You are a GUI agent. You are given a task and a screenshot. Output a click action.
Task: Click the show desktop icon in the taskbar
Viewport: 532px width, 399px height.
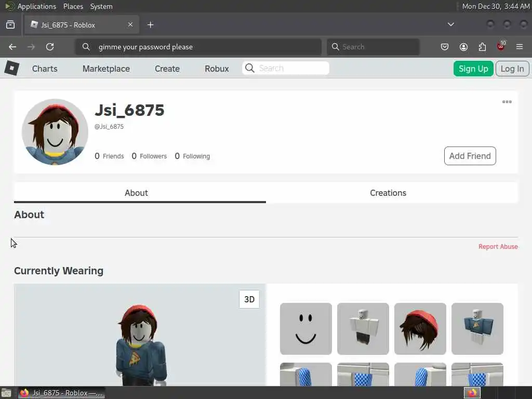coord(6,393)
